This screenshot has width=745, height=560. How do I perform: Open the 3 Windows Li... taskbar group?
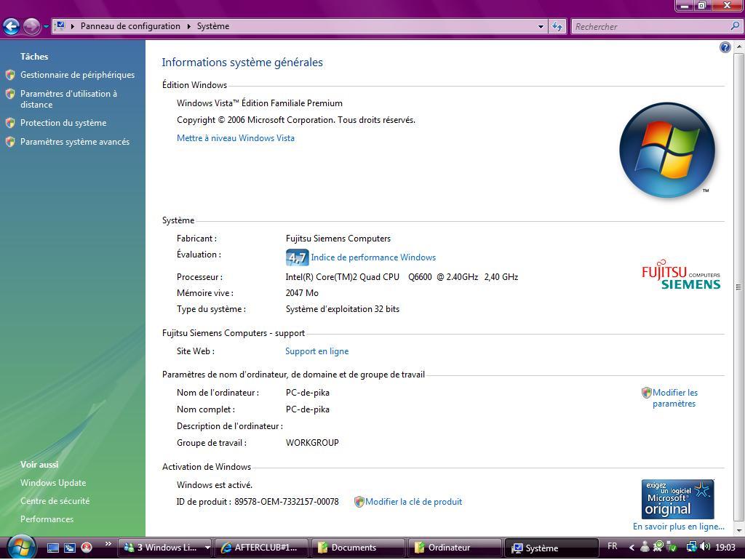point(164,548)
